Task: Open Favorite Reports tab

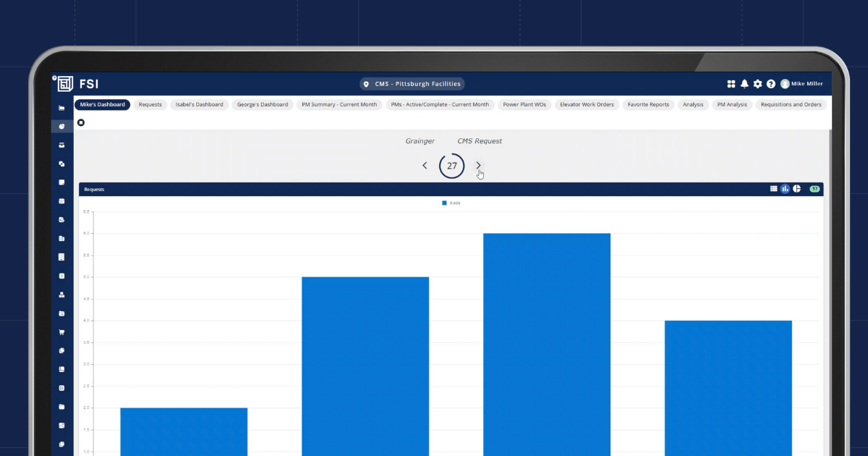Action: click(648, 104)
